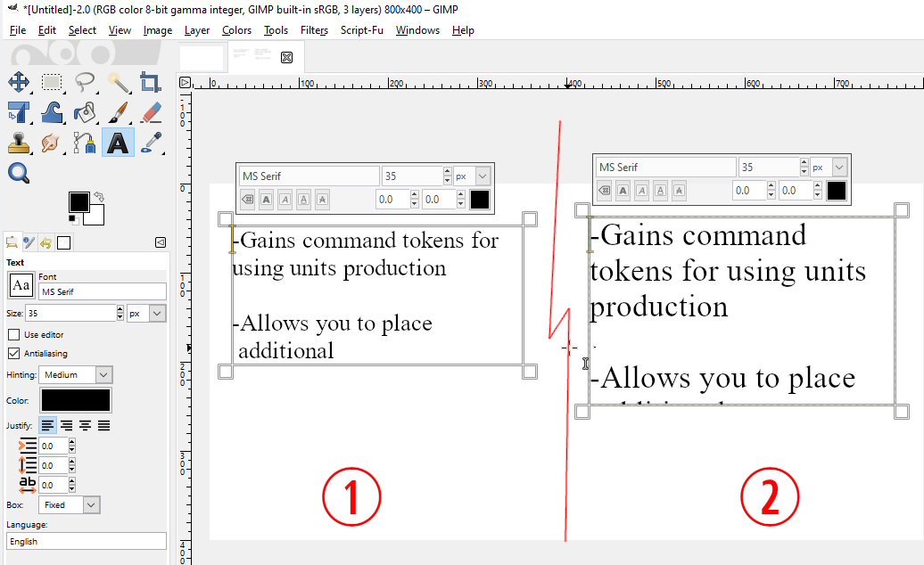Screen dimensions: 924x565
Task: Select the Fuzzy Select magic wand tool
Action: tap(119, 81)
